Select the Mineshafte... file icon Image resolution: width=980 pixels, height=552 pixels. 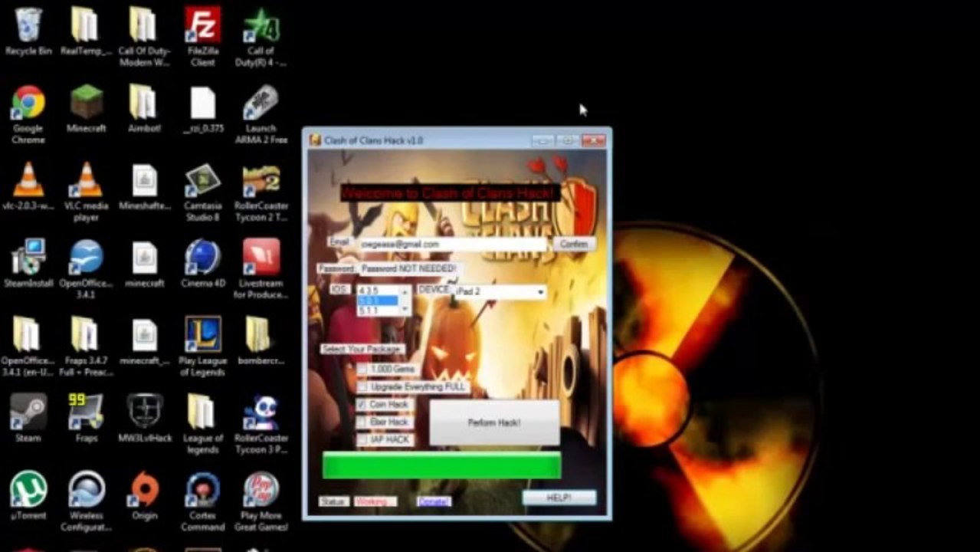click(144, 186)
